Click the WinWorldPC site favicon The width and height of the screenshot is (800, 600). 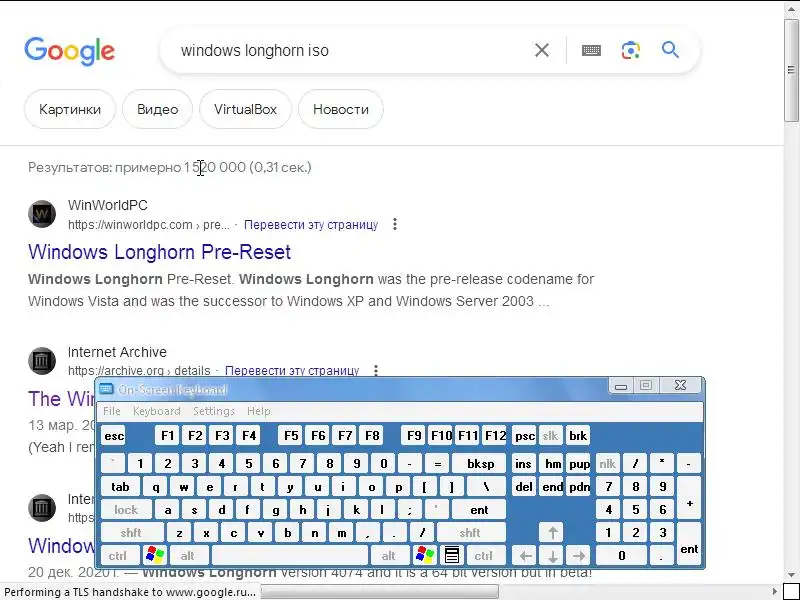click(42, 214)
